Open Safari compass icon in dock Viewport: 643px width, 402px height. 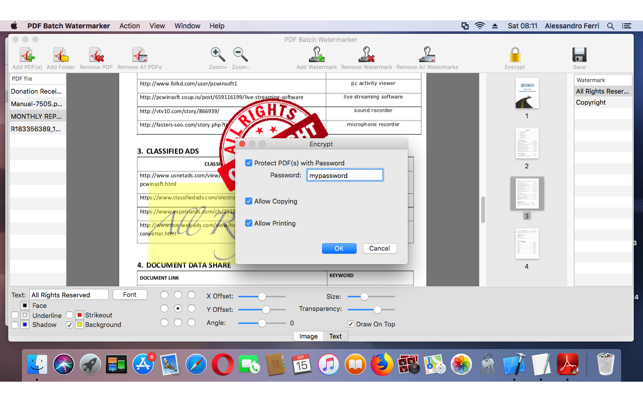196,364
